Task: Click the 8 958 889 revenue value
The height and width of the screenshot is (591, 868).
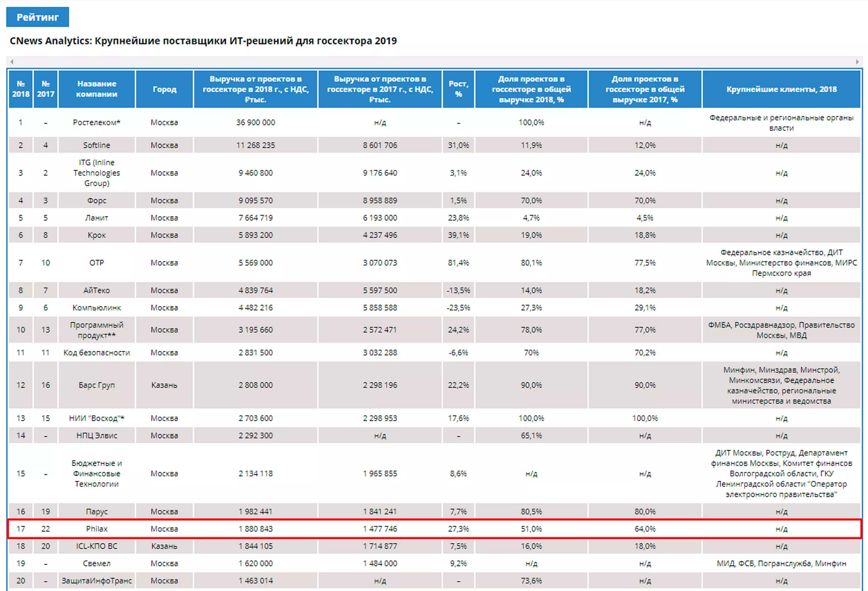Action: point(380,200)
